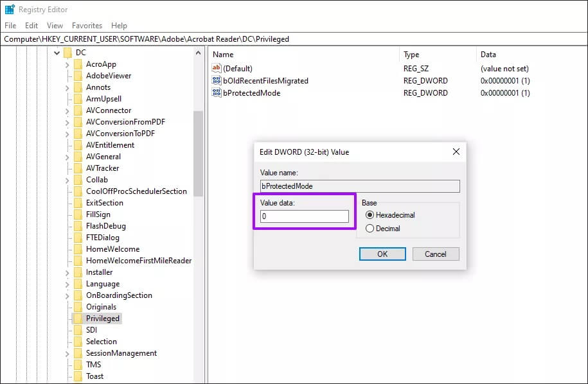Screen dimensions: 588x384
Task: Click the (Default) string value icon
Action: pyautogui.click(x=217, y=68)
